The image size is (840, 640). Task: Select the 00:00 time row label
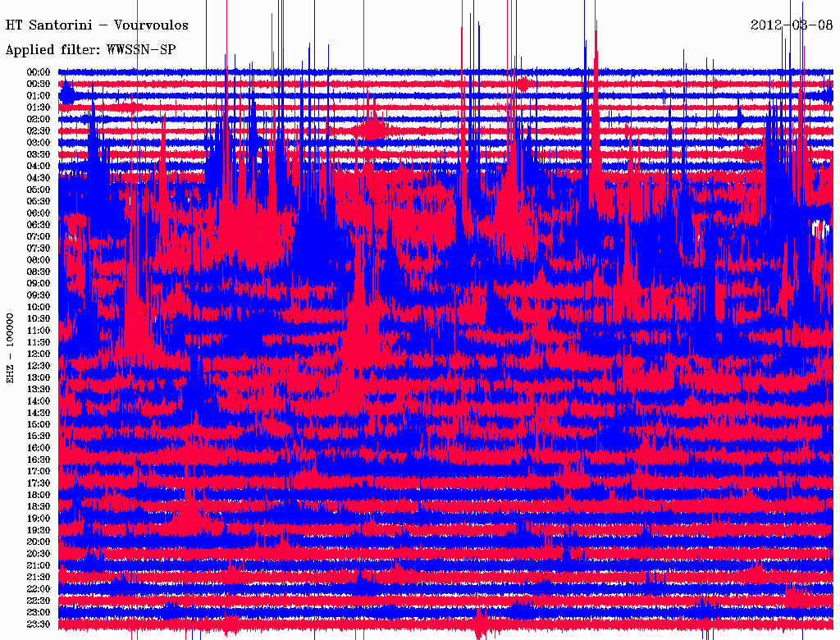pyautogui.click(x=39, y=72)
